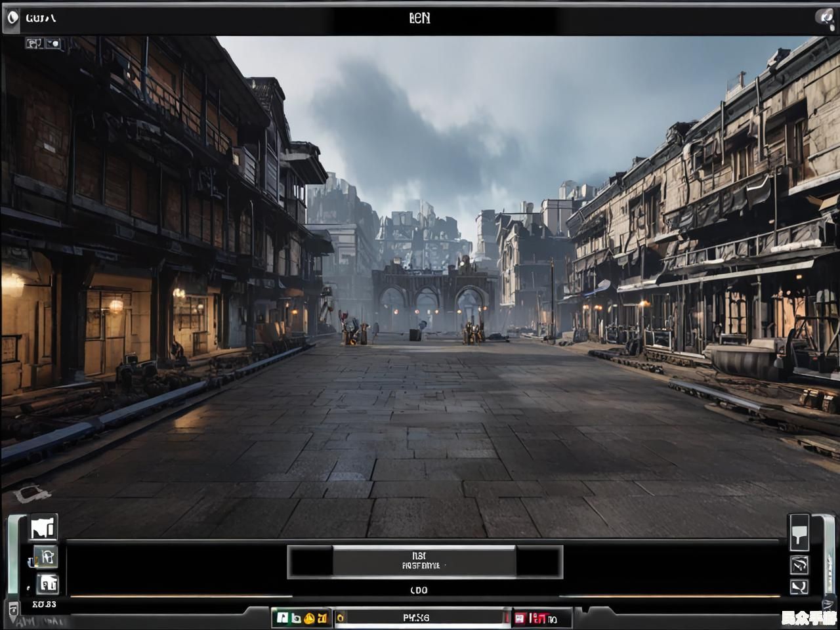The width and height of the screenshot is (840, 630).
Task: Click the left orange progress bar line
Action: pos(177,597)
